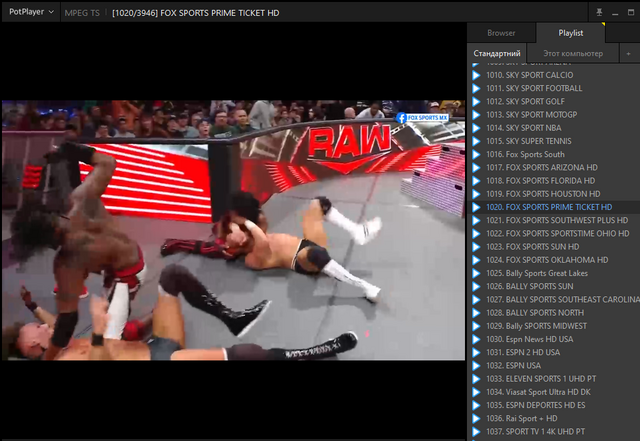Add a new playlist with plus button
This screenshot has width=640, height=441.
[x=629, y=53]
